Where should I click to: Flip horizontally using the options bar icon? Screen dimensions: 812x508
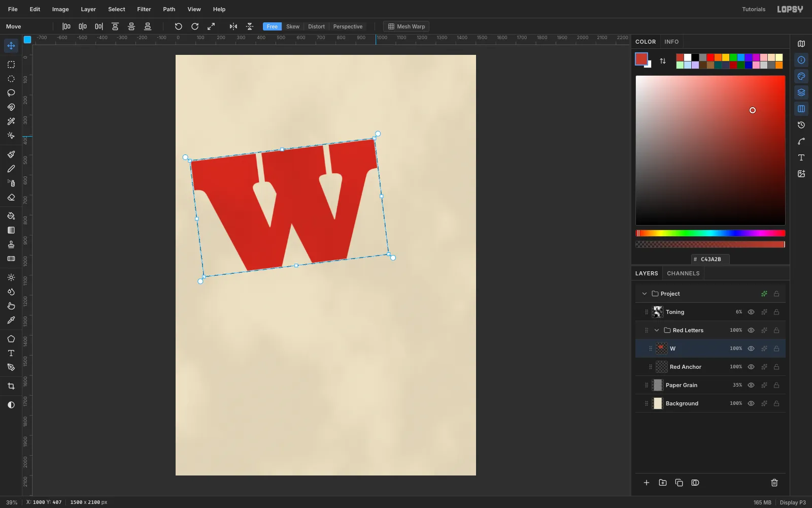tap(233, 26)
